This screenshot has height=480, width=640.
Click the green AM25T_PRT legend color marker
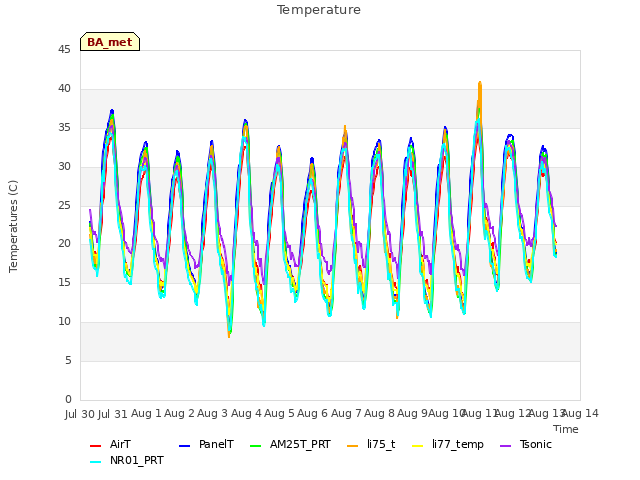coord(255,446)
